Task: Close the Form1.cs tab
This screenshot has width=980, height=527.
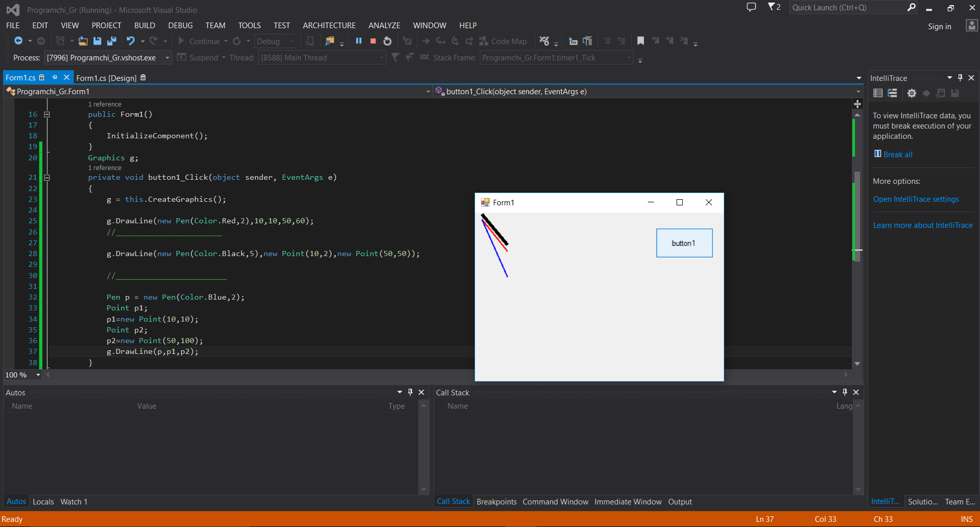Action: (66, 77)
